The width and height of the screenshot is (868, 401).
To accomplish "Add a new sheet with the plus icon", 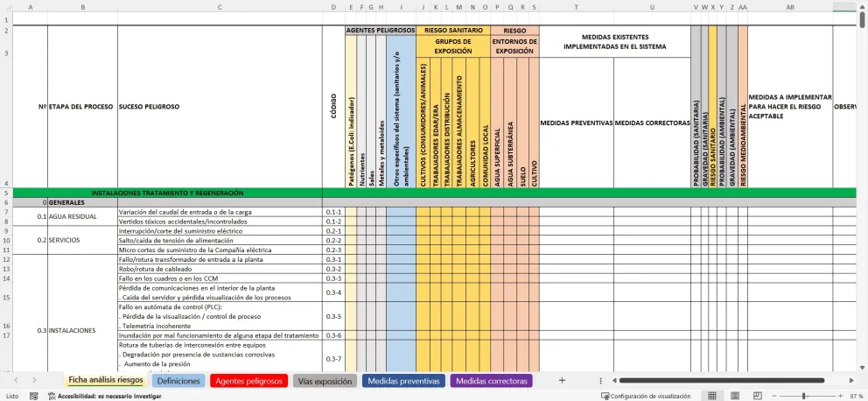I will point(562,381).
